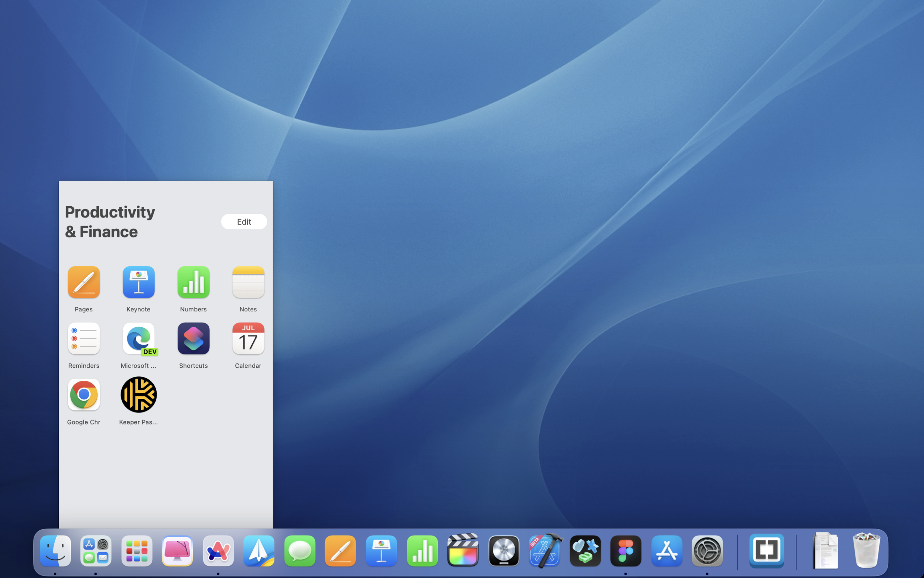Click the Numbers icon in the Dock

click(422, 551)
